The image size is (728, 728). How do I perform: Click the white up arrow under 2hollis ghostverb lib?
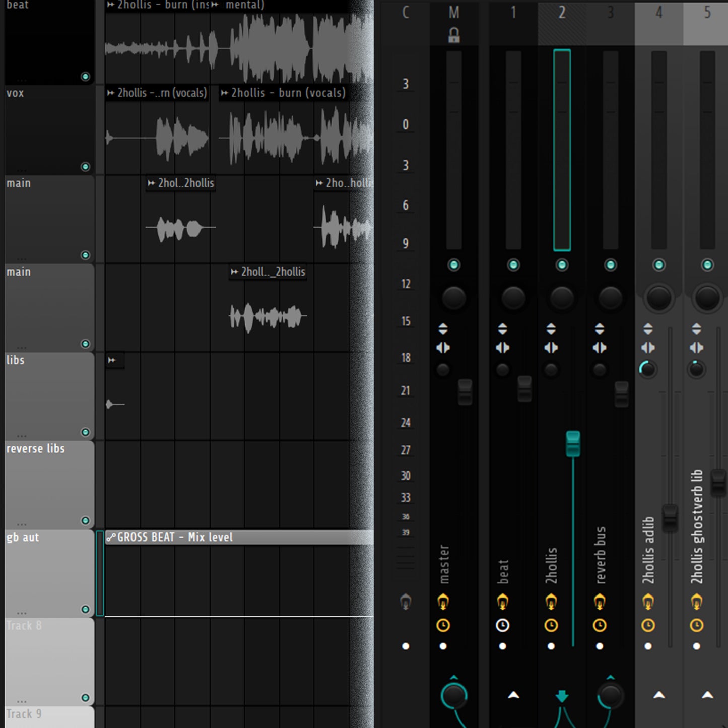pyautogui.click(x=707, y=695)
